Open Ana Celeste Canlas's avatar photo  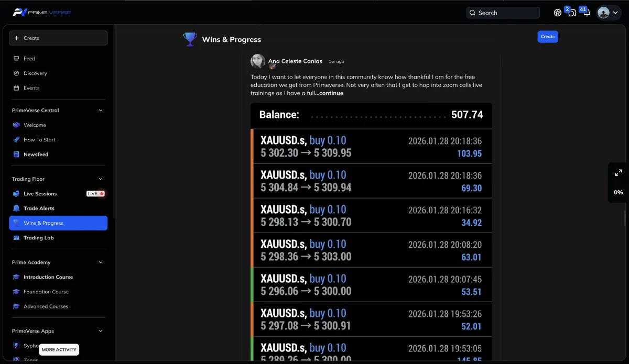click(x=258, y=61)
